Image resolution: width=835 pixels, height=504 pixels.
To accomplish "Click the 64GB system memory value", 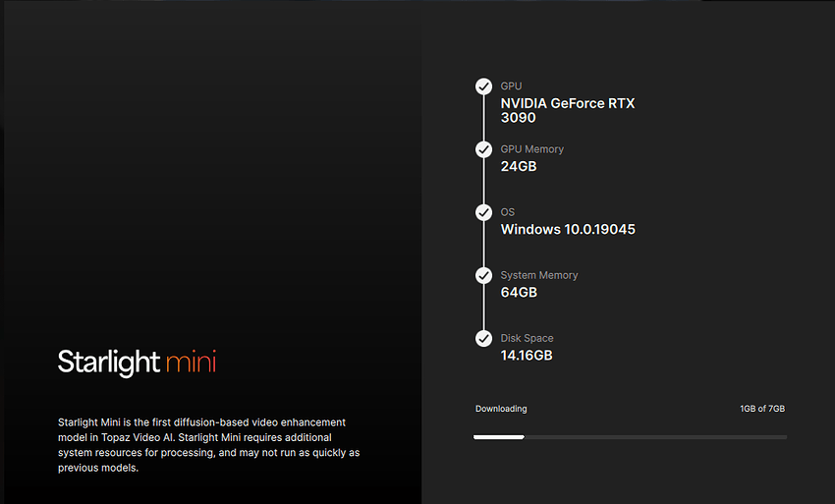I will coord(519,292).
